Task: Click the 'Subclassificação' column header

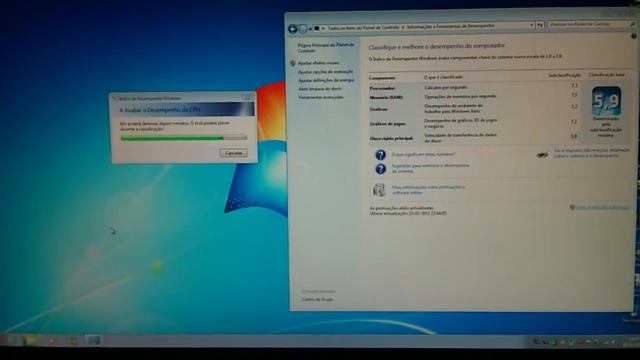Action: (564, 75)
